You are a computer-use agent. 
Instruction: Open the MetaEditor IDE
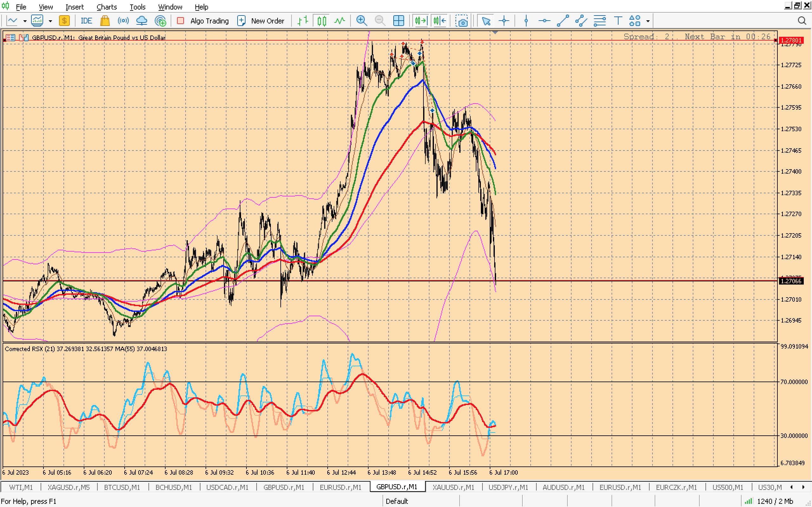[x=86, y=21]
